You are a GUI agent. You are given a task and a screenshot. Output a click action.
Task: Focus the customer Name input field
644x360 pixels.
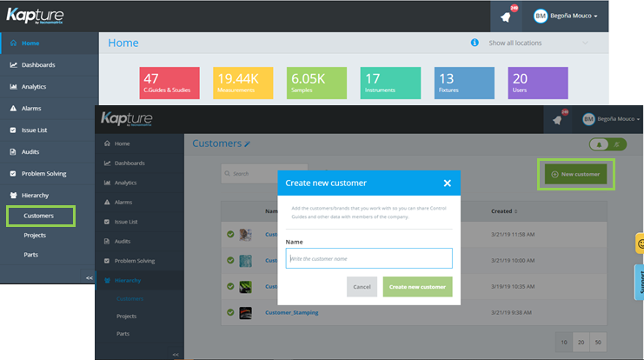click(x=368, y=258)
